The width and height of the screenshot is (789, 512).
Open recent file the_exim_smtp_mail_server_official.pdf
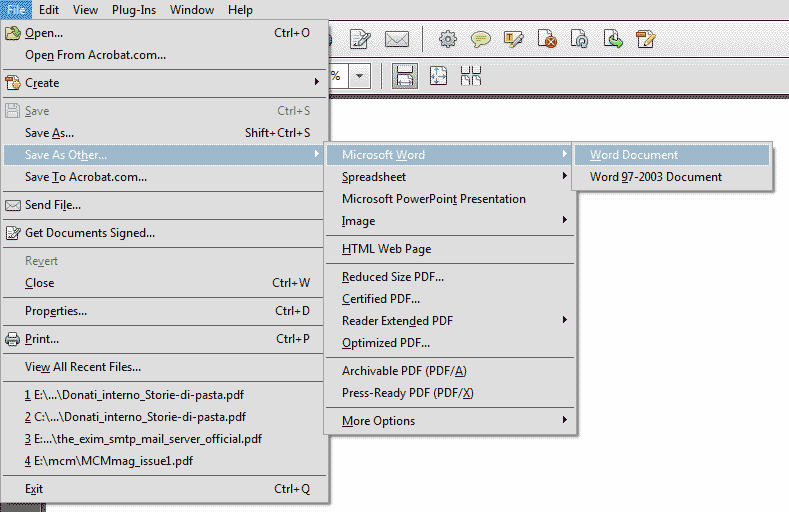(164, 439)
